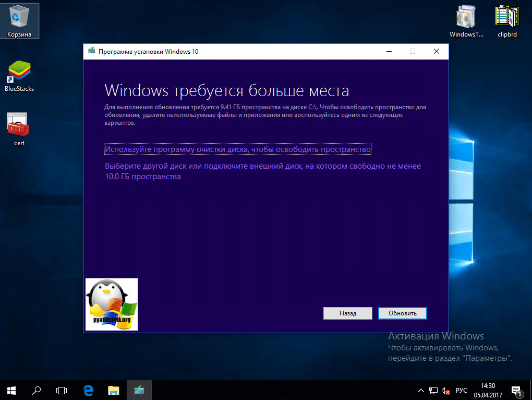Expand hidden system tray icons chevron
Screen dimensions: 532x400
(x=421, y=390)
